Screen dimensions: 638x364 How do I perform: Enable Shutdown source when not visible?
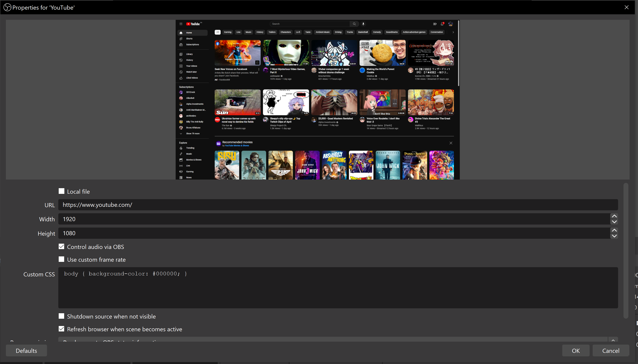tap(61, 316)
